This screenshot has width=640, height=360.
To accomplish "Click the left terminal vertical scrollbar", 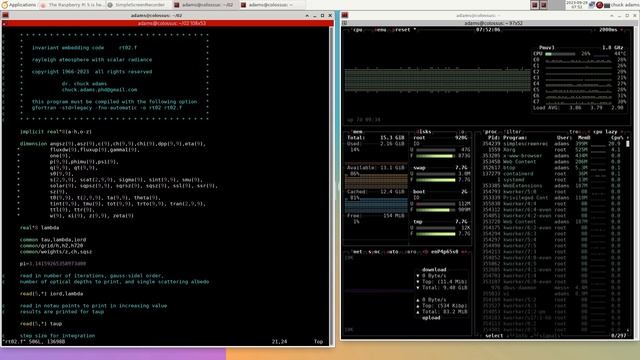I will coord(331,184).
